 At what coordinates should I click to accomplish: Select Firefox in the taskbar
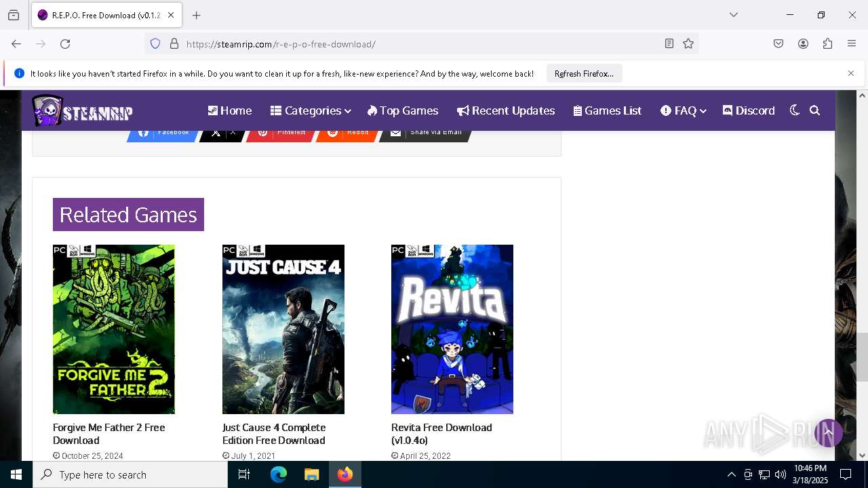pos(345,474)
